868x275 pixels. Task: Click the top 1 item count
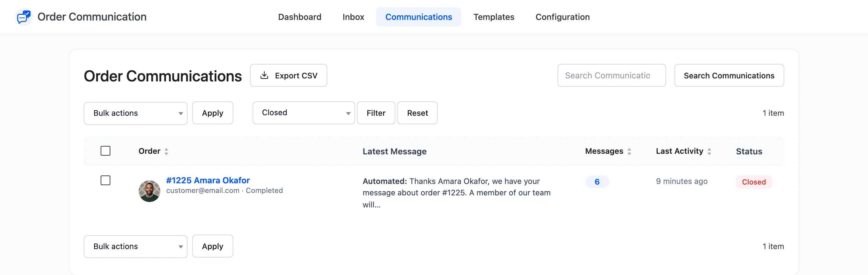click(773, 113)
